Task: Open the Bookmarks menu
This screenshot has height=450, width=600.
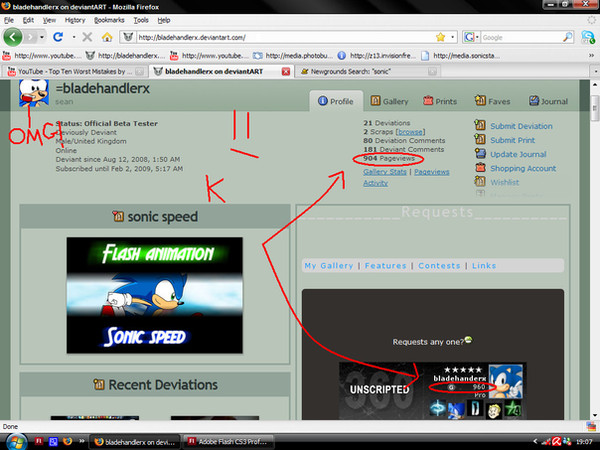Action: 109,20
